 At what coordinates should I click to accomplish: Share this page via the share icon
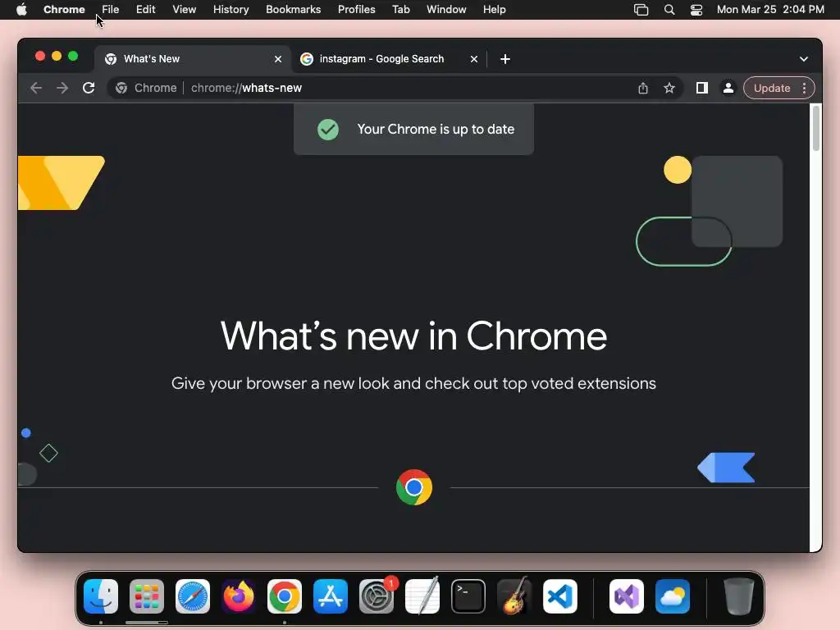pos(643,88)
